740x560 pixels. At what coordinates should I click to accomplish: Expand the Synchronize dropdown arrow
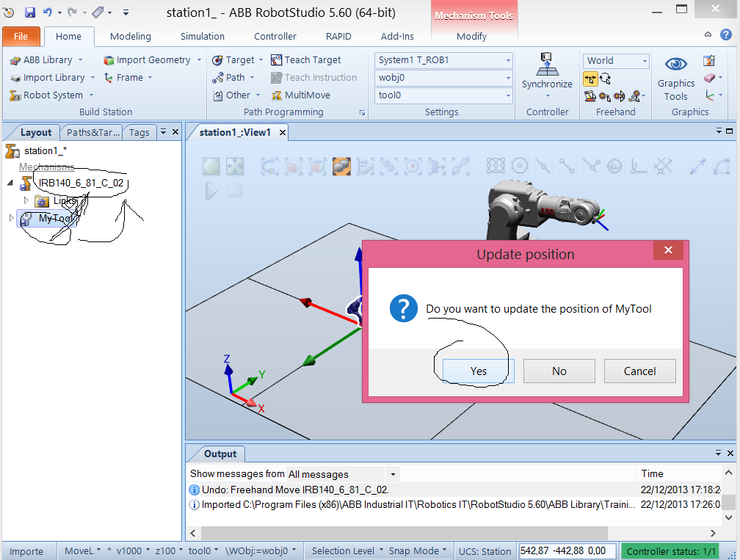click(x=548, y=95)
